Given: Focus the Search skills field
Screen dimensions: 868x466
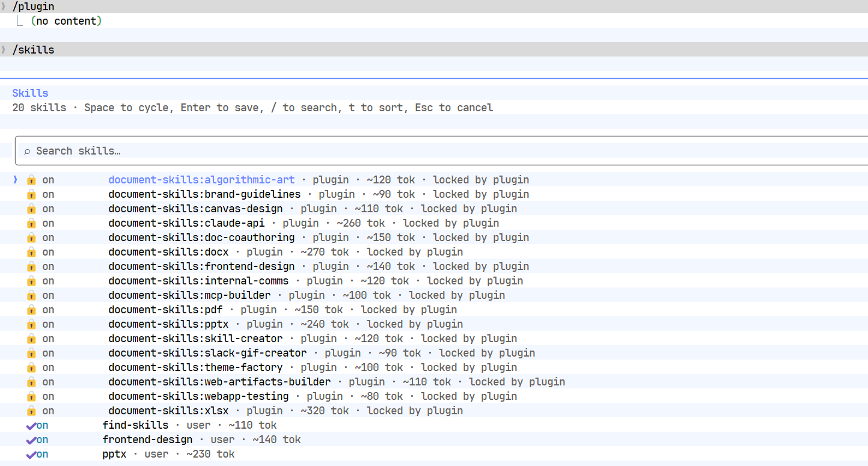Looking at the screenshot, I should 441,151.
